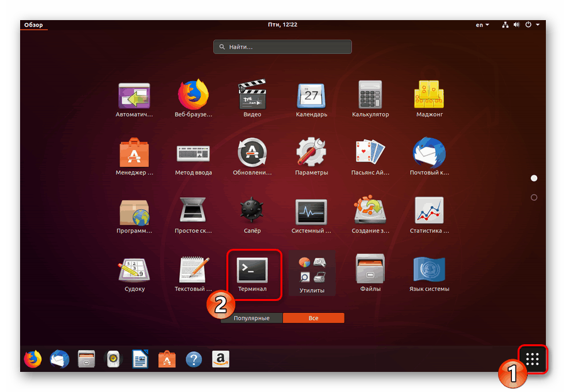Open Программ... software and updates
This screenshot has width=566, height=392.
(134, 215)
